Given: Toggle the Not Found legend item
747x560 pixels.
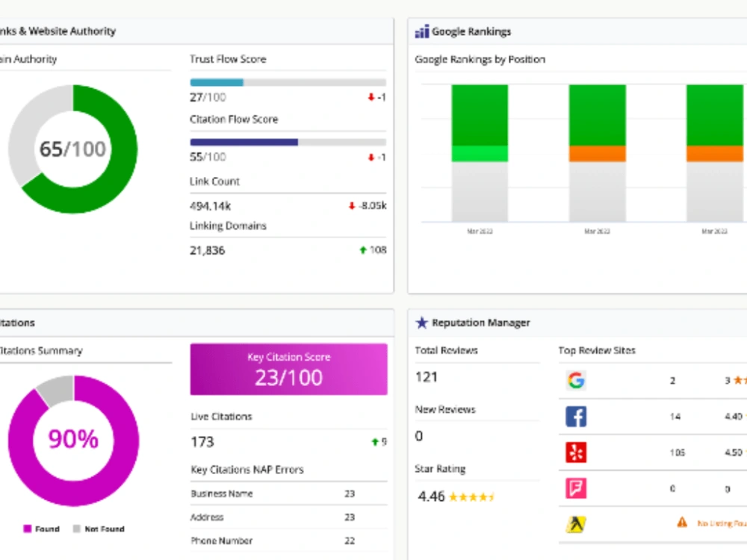Looking at the screenshot, I should (x=99, y=529).
